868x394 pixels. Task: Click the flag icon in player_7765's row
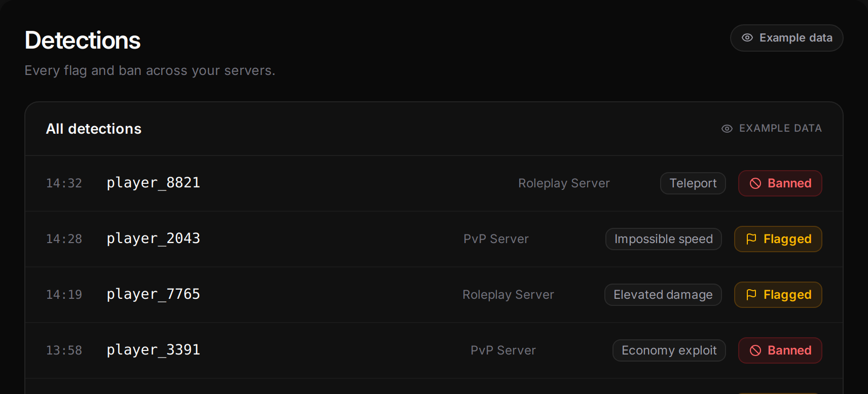[751, 295]
